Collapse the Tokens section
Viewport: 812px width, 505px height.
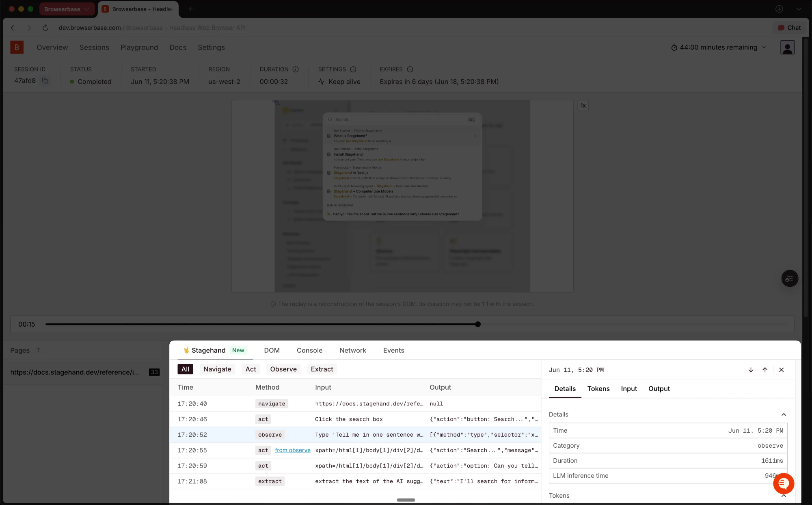click(784, 496)
